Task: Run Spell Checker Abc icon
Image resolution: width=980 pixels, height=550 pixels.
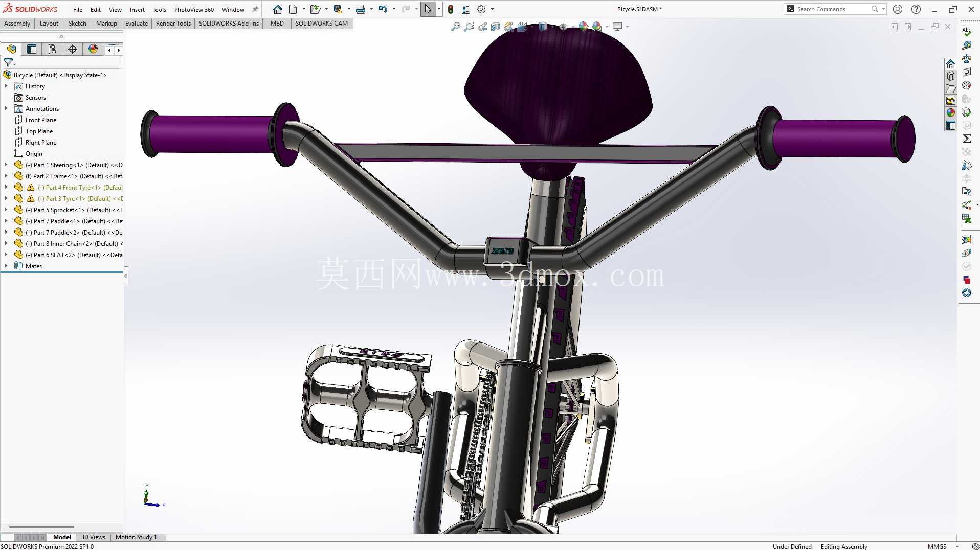Action: pos(967,32)
